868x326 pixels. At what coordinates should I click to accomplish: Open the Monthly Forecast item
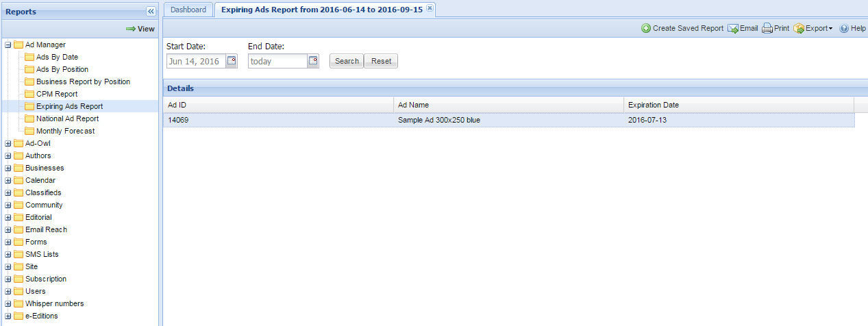coord(66,131)
